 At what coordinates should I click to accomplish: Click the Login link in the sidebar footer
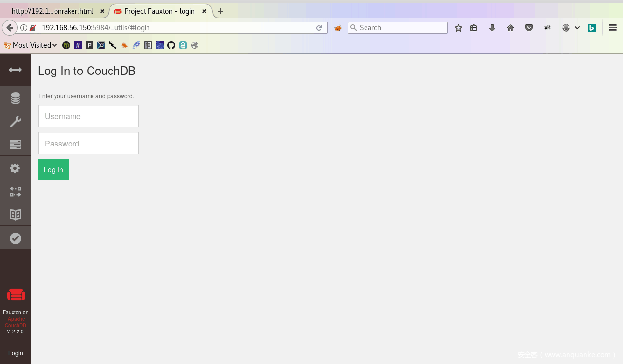16,353
